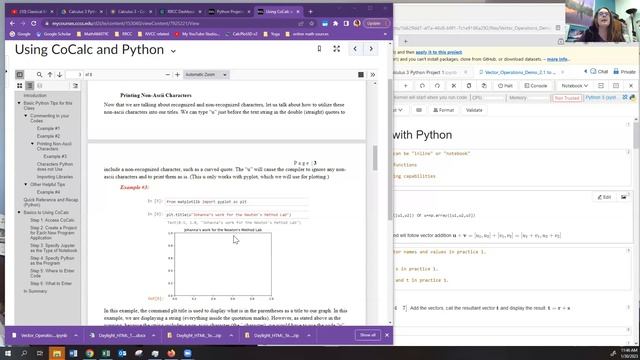Open the Daylight_HTML docx download item
The height and width of the screenshot is (360, 640).
click(119, 335)
